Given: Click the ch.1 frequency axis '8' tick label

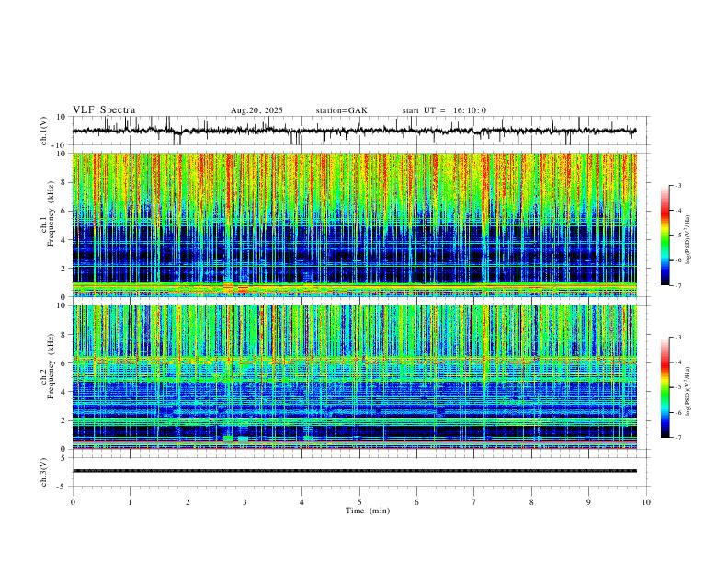Looking at the screenshot, I should [x=64, y=182].
